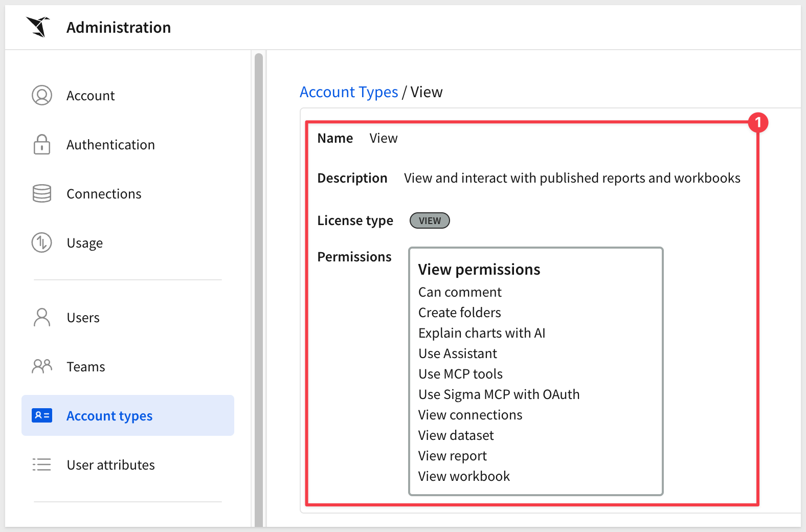Viewport: 806px width, 532px height.
Task: Select Usage in the sidebar
Action: [128, 242]
